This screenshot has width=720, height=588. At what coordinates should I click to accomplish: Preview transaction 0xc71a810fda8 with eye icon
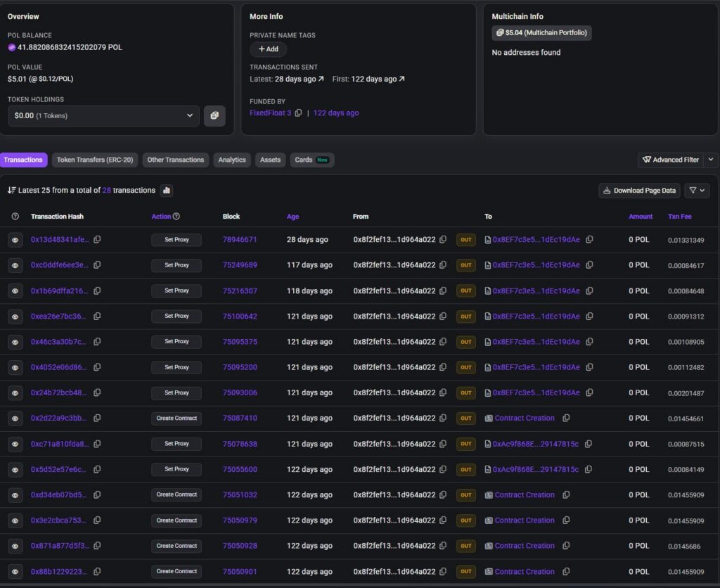[15, 445]
